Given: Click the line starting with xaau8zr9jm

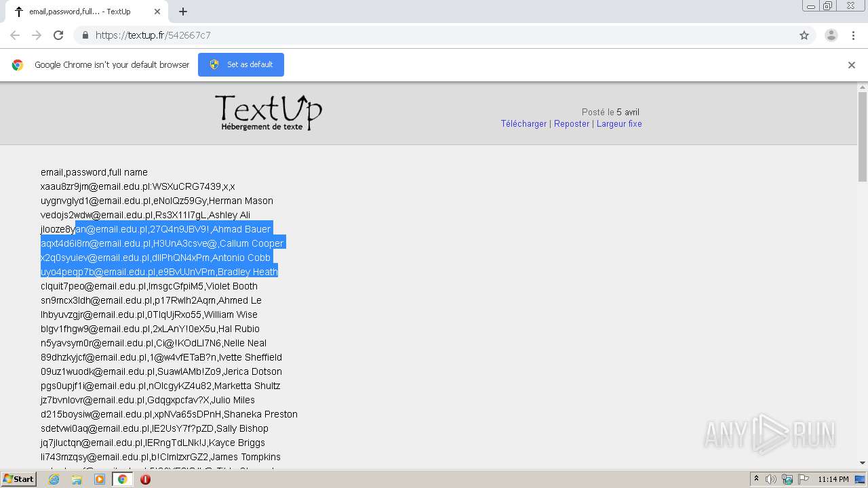Looking at the screenshot, I should (138, 186).
